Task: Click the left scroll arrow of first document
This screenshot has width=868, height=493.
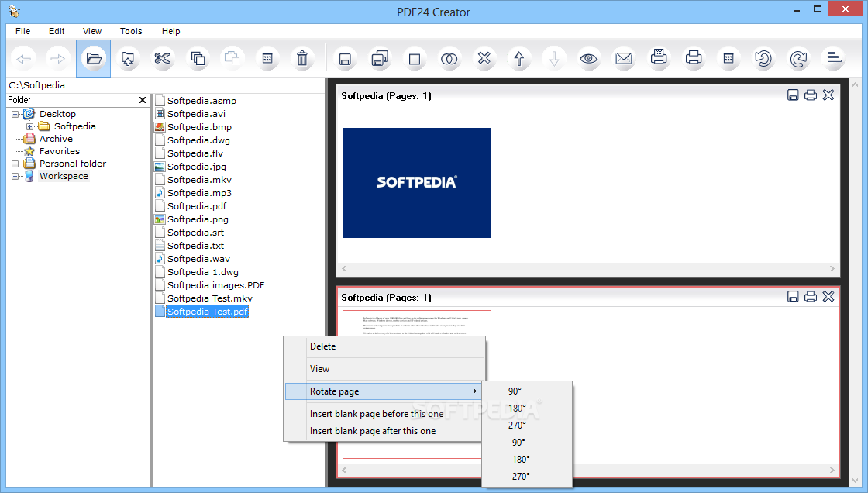Action: pyautogui.click(x=344, y=269)
